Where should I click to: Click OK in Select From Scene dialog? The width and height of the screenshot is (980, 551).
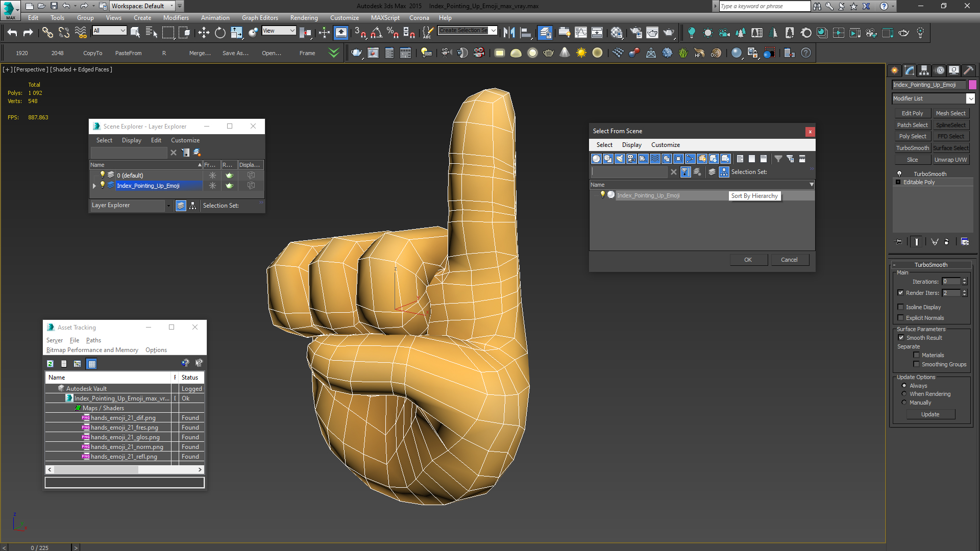748,260
